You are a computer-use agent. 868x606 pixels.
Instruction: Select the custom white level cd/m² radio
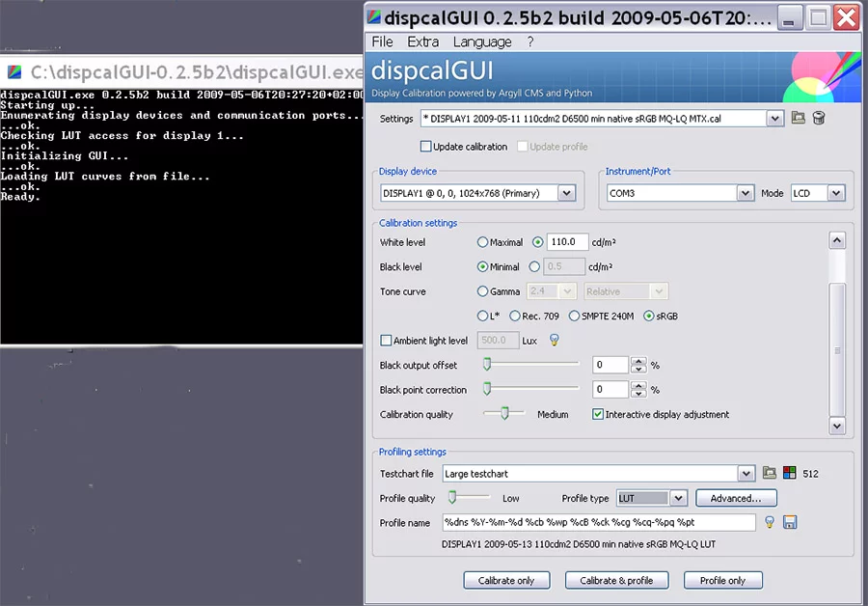[537, 242]
